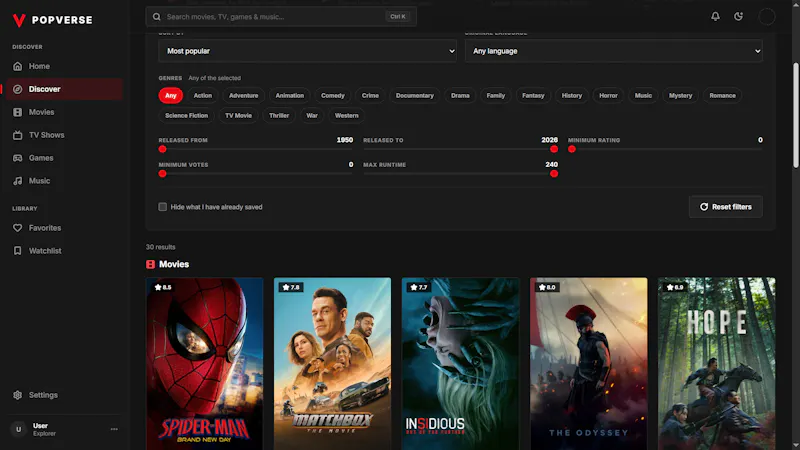The width and height of the screenshot is (800, 450).
Task: Click the Released From slider handle
Action: pyautogui.click(x=162, y=149)
